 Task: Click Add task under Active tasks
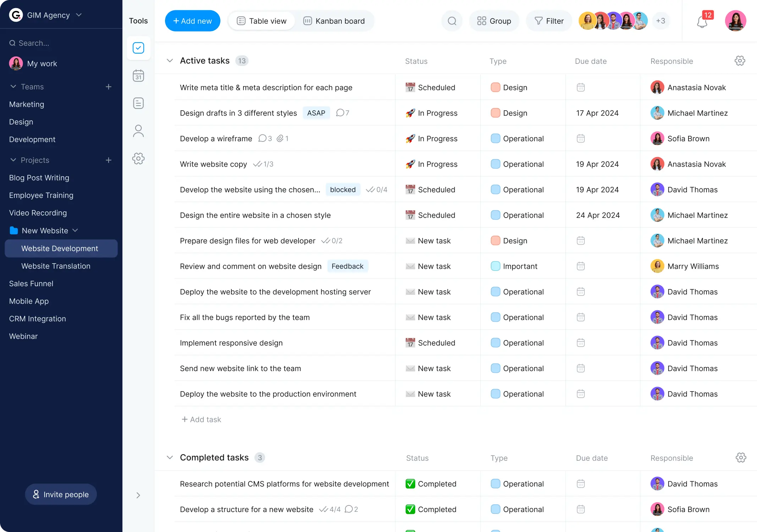(201, 420)
